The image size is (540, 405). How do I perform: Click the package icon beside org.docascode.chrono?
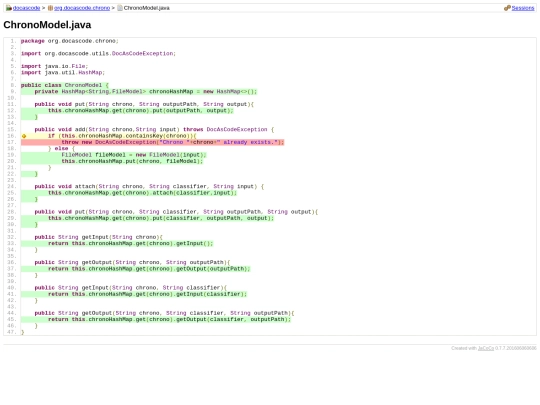point(50,8)
